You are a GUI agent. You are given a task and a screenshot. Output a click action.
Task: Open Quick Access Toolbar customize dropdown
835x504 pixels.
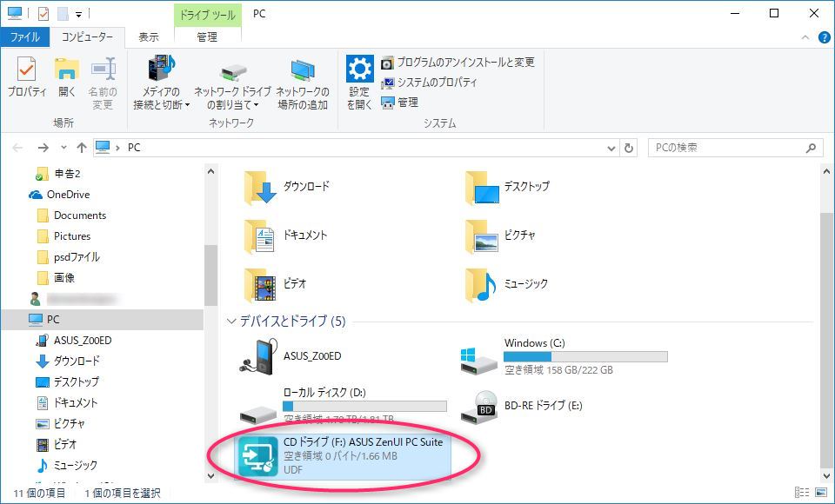click(x=78, y=14)
